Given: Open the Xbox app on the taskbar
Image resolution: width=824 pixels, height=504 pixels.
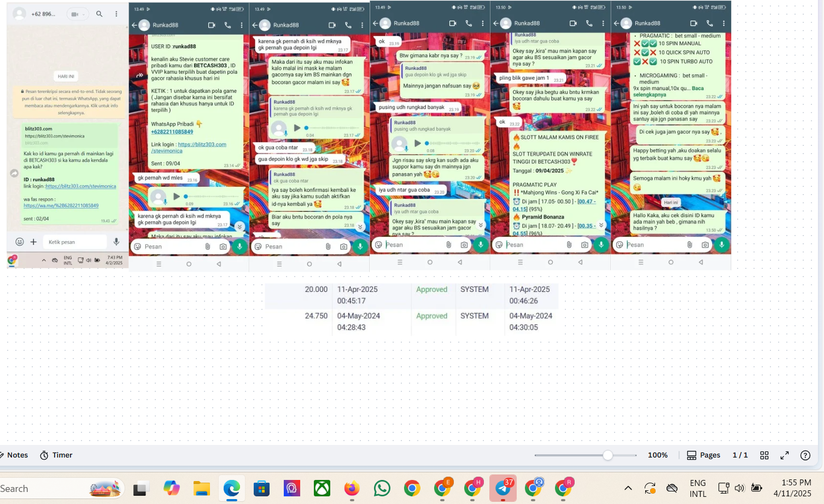Looking at the screenshot, I should click(322, 488).
